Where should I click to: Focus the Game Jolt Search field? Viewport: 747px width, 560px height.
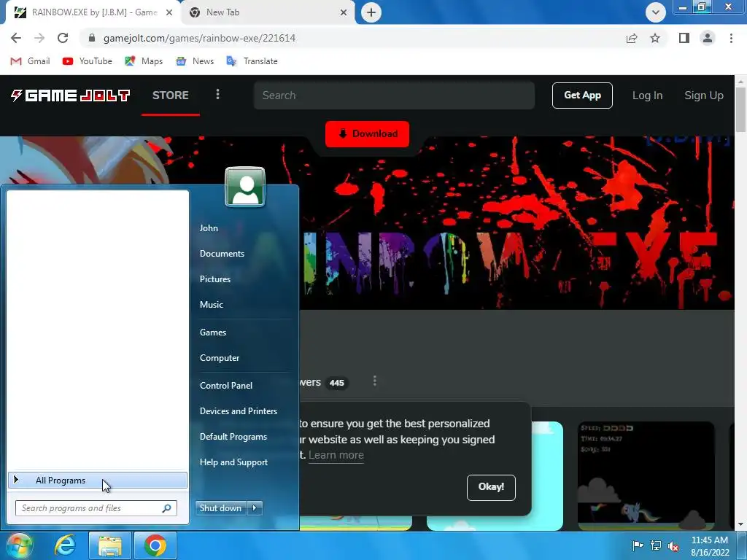[394, 96]
